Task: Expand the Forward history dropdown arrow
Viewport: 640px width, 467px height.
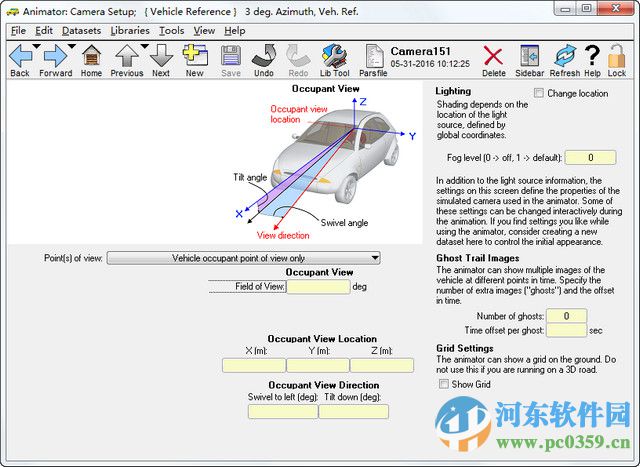Action: coord(72,46)
